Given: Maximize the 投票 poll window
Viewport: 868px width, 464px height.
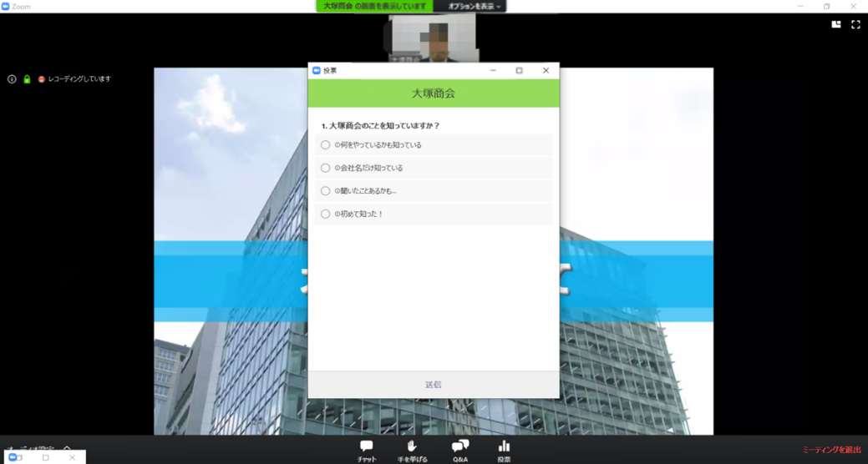Looking at the screenshot, I should (519, 71).
